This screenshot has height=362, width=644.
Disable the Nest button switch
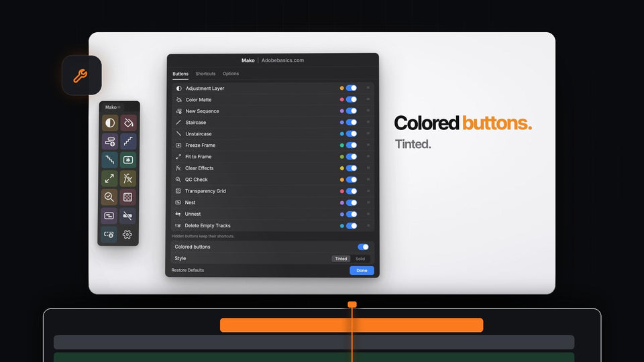pyautogui.click(x=351, y=202)
